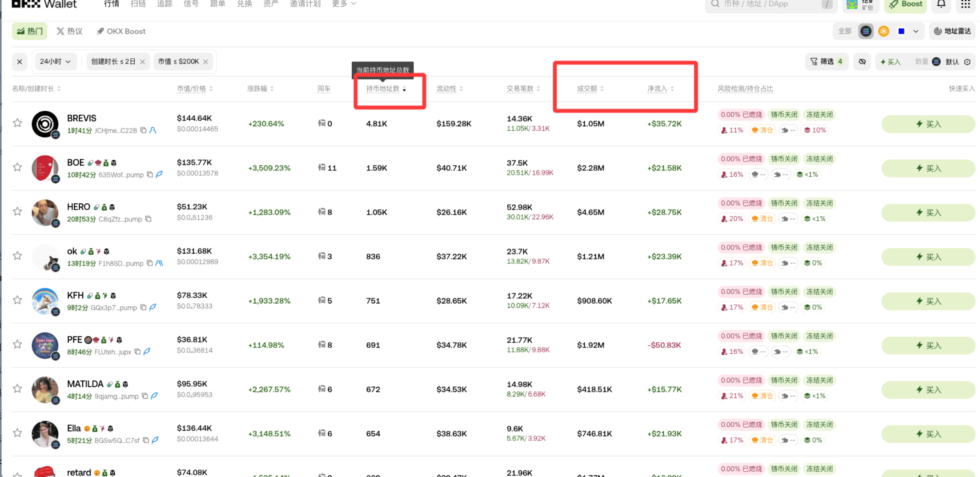Favorite the BOE token with the star
The height and width of the screenshot is (477, 980).
[x=17, y=167]
